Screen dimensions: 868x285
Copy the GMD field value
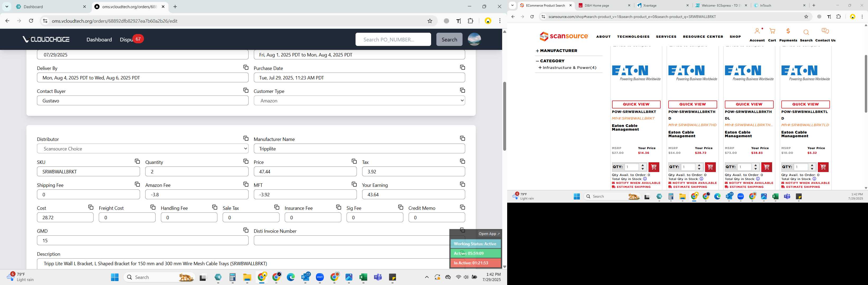point(246,230)
